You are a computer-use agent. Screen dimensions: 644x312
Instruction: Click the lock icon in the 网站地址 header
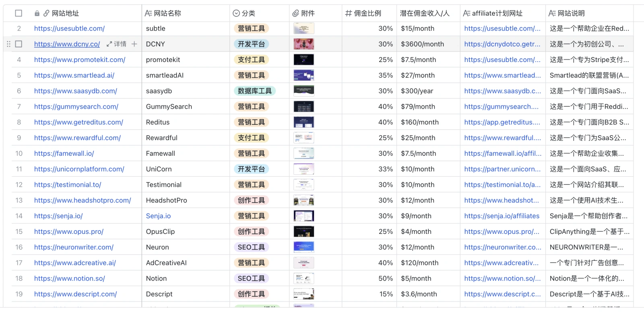coord(37,13)
